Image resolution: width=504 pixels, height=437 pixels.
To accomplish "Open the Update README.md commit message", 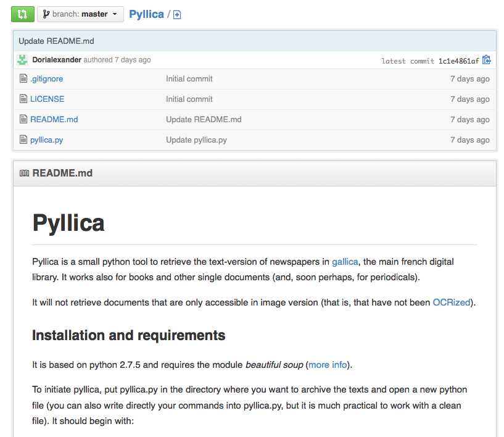I will click(x=56, y=41).
